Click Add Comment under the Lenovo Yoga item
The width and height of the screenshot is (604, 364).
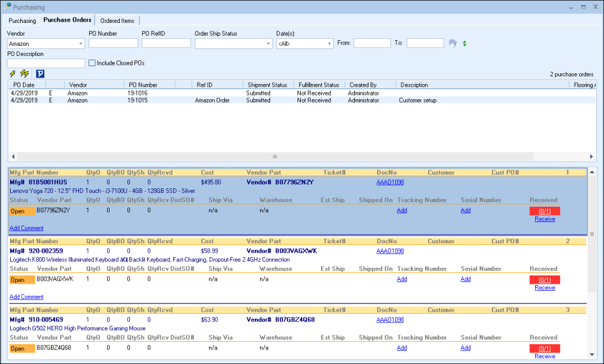[x=27, y=228]
